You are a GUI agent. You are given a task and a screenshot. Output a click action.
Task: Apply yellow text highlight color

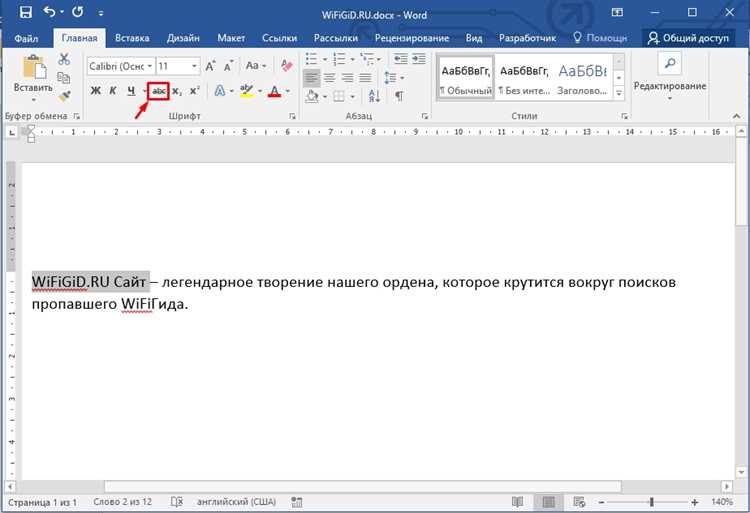247,91
